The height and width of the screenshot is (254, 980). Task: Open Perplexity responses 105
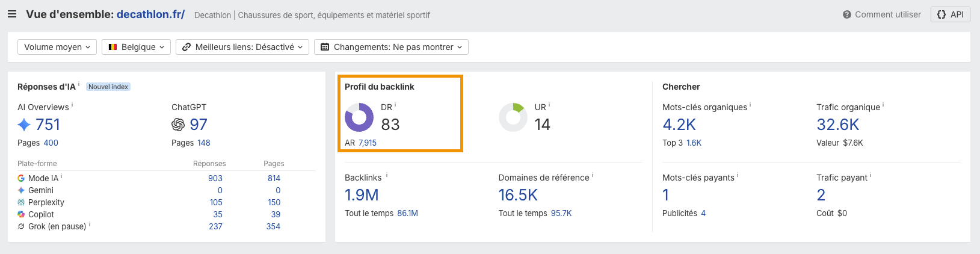tap(216, 202)
